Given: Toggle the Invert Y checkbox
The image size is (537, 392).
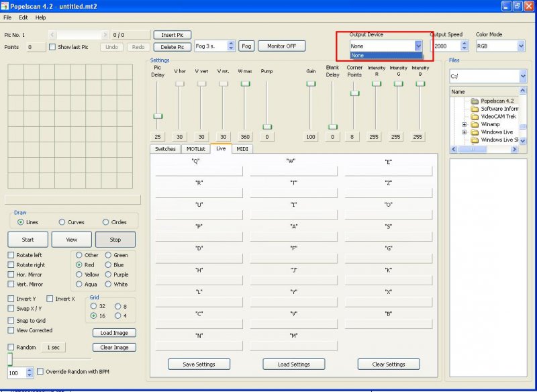Looking at the screenshot, I should [x=11, y=299].
